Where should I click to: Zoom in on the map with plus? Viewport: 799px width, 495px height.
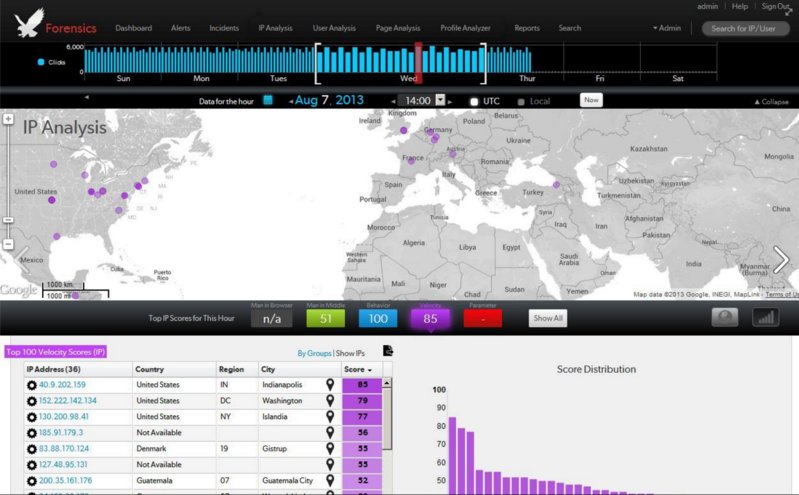pos(8,119)
